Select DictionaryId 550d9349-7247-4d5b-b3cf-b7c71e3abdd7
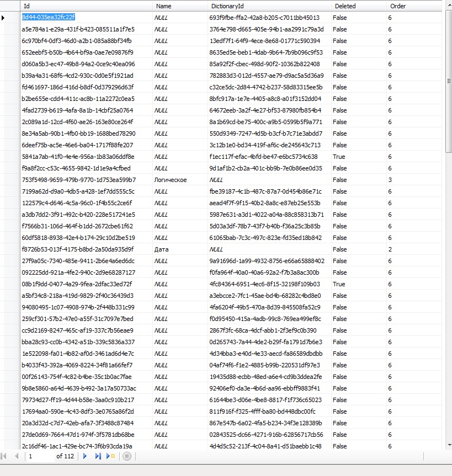 point(269,133)
